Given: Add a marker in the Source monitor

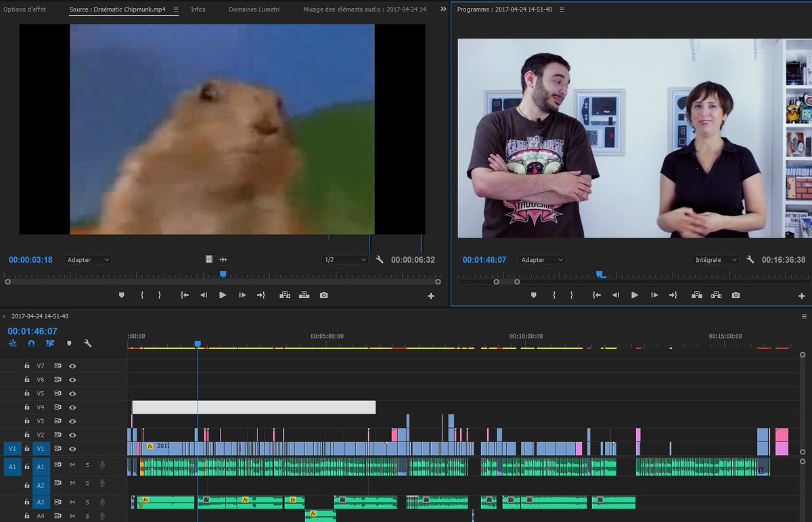Looking at the screenshot, I should click(x=122, y=295).
